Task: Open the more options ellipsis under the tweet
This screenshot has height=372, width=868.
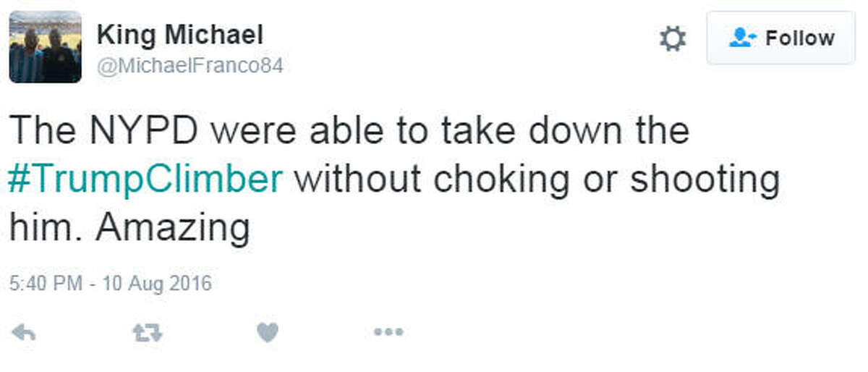Action: click(388, 332)
